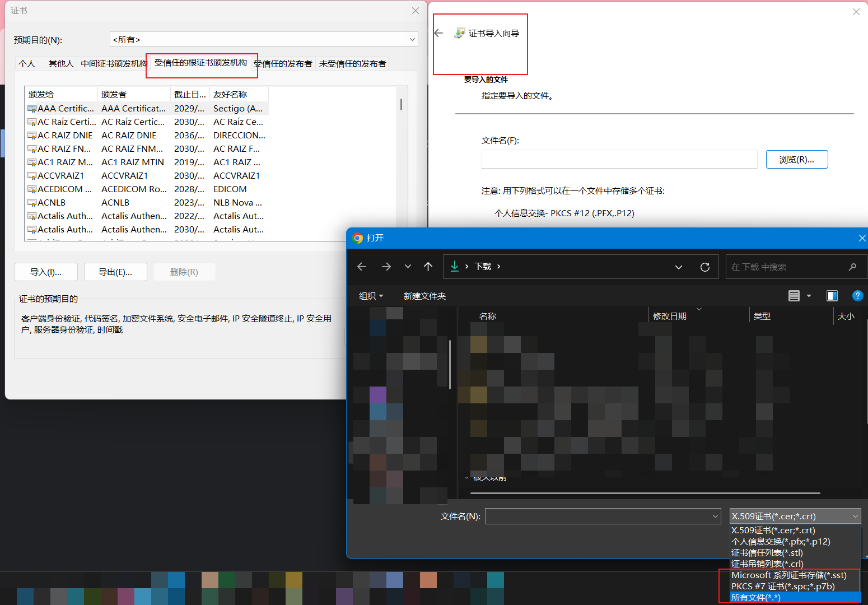
Task: Choose X.509证书(*.cer;*.crt) from the list
Action: (795, 530)
